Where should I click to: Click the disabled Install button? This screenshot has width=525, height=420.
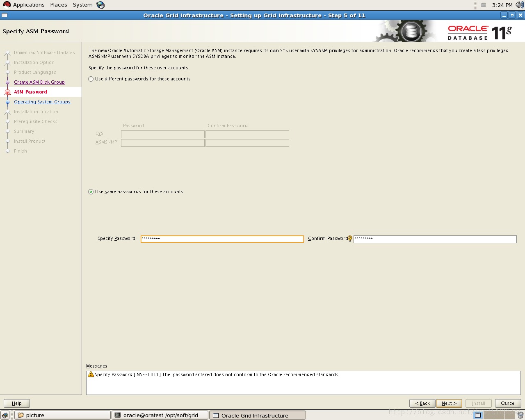point(478,403)
